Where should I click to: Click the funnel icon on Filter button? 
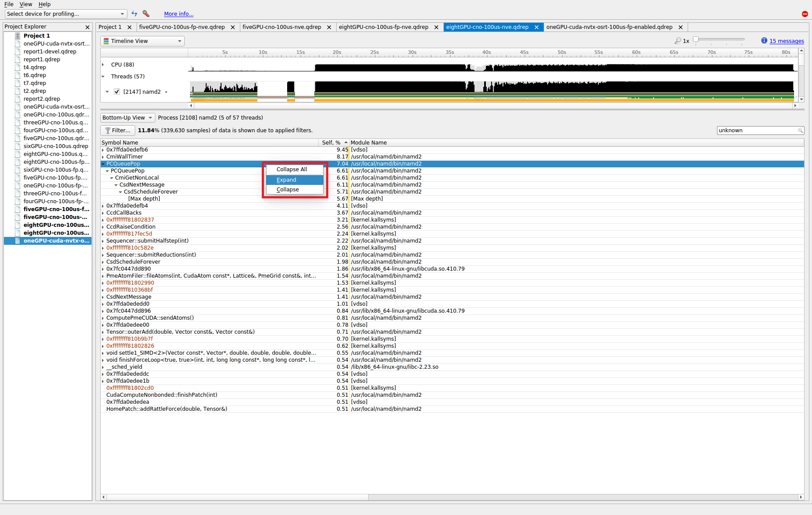click(108, 131)
